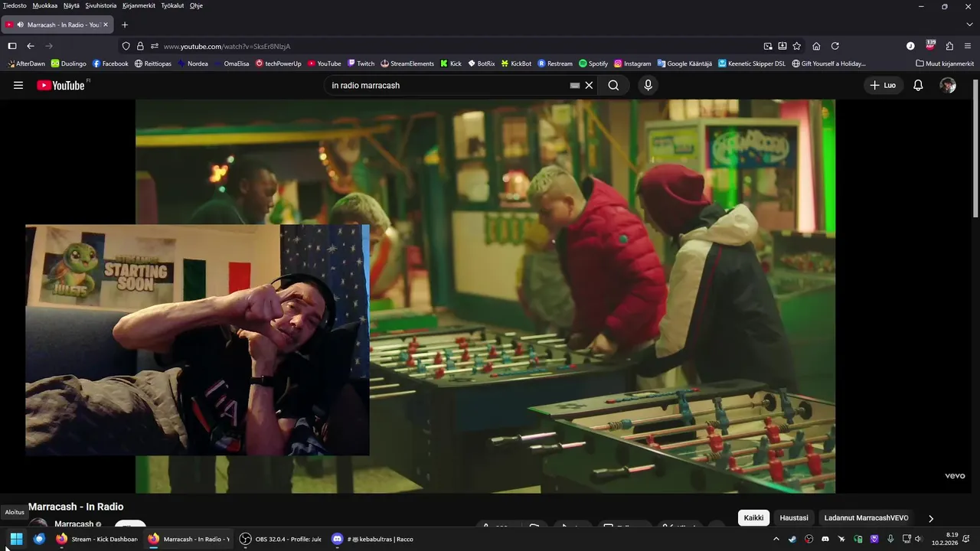Image resolution: width=980 pixels, height=551 pixels.
Task: Open Spotify bookmark
Action: click(x=593, y=64)
